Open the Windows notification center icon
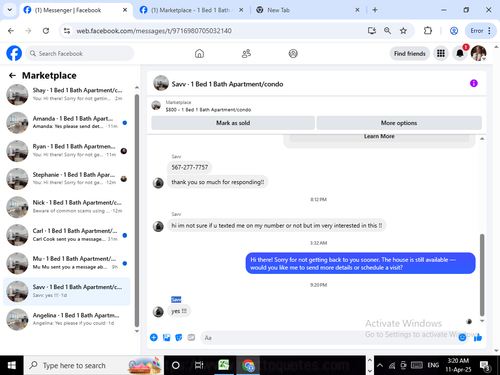Viewport: 500px width, 375px height. 485,365
